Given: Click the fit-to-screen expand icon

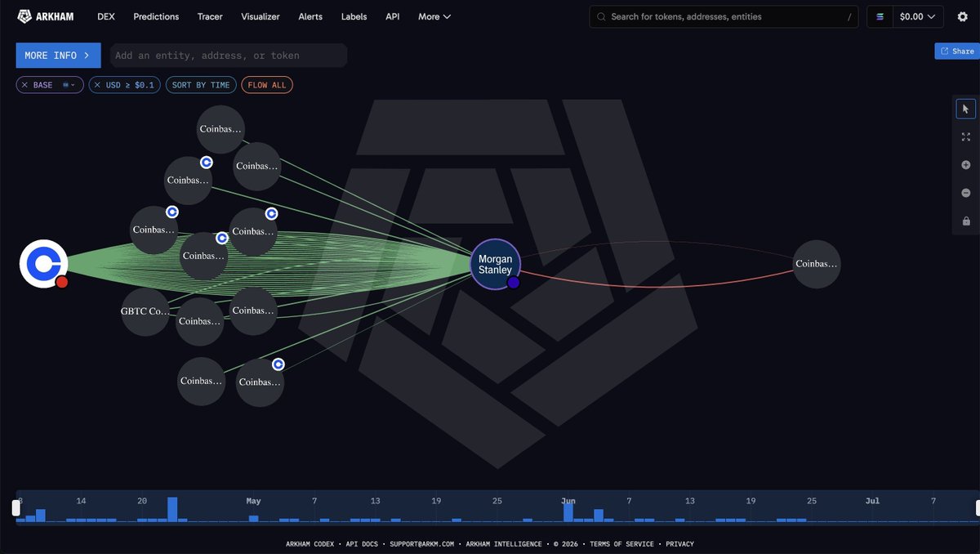Looking at the screenshot, I should pos(966,136).
